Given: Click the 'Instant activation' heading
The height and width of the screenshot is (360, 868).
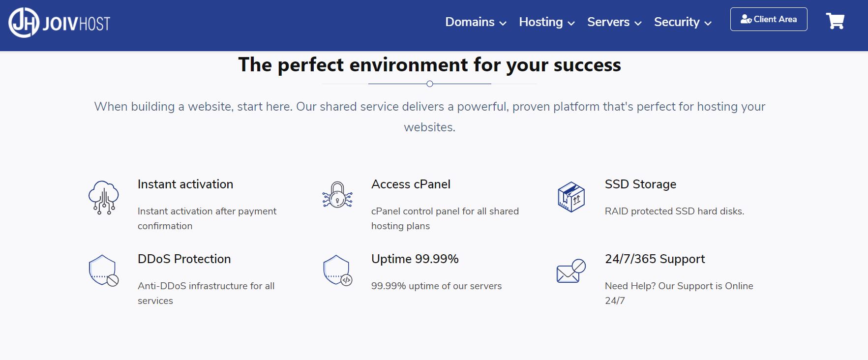Looking at the screenshot, I should point(185,184).
